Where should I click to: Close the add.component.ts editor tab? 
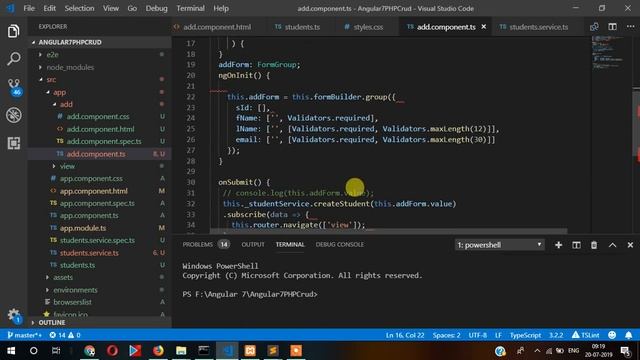(x=484, y=27)
